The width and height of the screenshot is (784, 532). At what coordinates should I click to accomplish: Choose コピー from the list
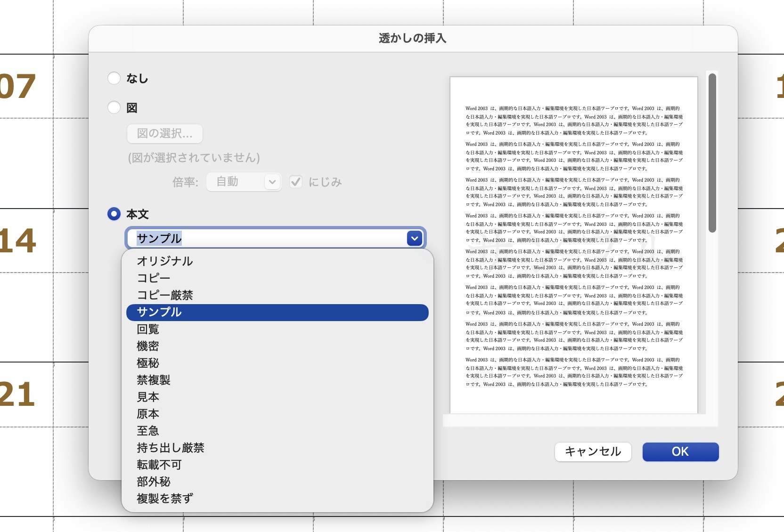[278, 278]
